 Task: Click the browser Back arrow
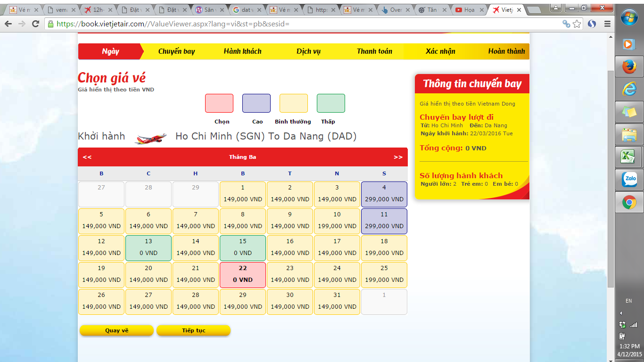8,24
